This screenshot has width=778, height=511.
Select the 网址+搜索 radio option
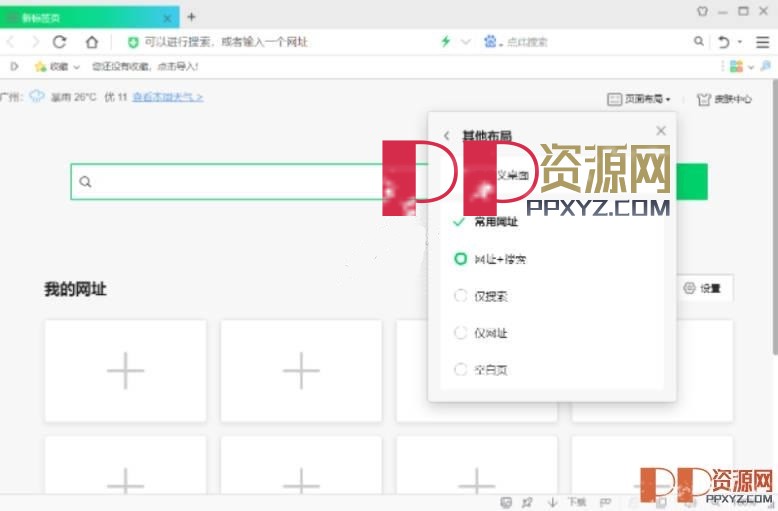490,259
